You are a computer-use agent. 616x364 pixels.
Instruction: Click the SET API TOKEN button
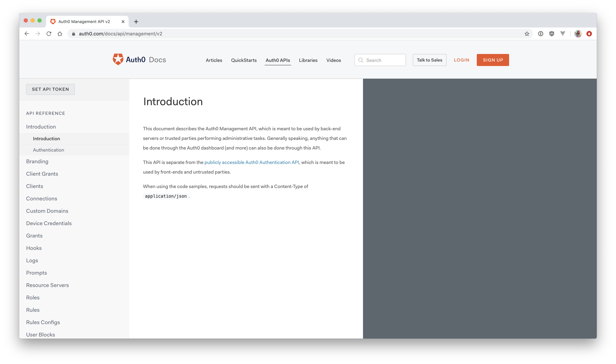pyautogui.click(x=50, y=89)
